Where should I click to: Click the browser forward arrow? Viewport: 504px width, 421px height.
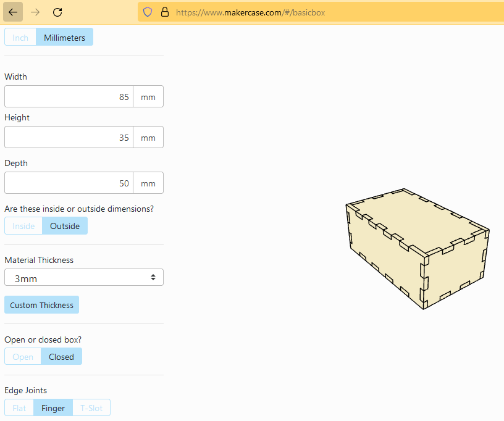(x=35, y=12)
